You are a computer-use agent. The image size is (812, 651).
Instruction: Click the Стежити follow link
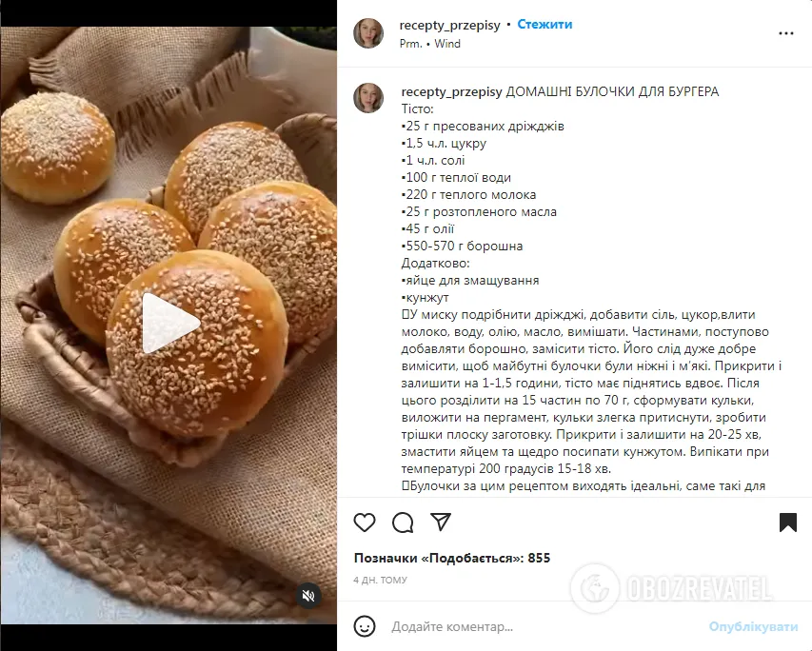point(545,25)
